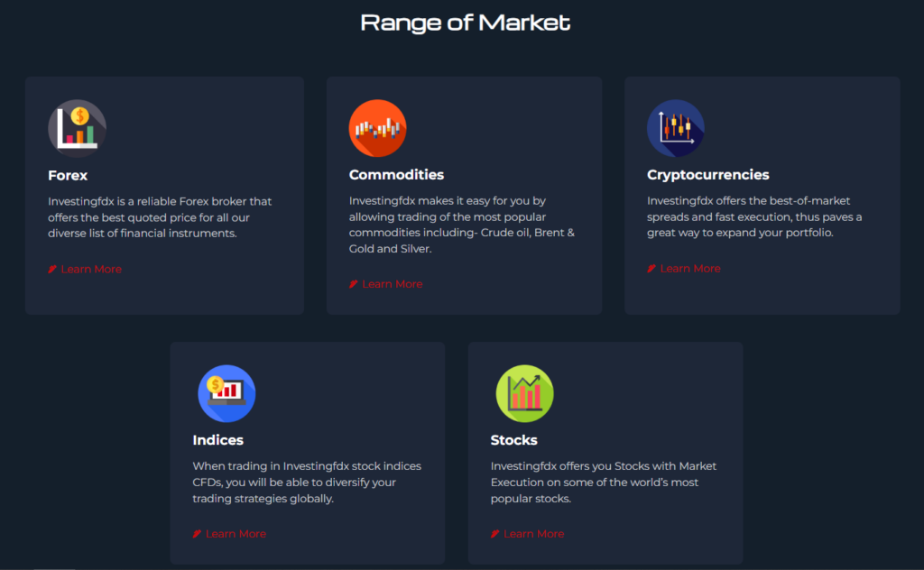Open Learn More link for Forex
Image resolution: width=924 pixels, height=570 pixels.
pos(91,270)
